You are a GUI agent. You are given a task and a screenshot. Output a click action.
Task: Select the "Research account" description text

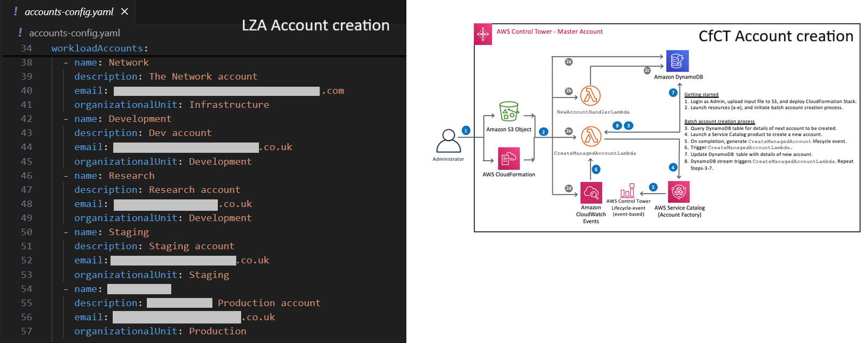[x=195, y=190]
